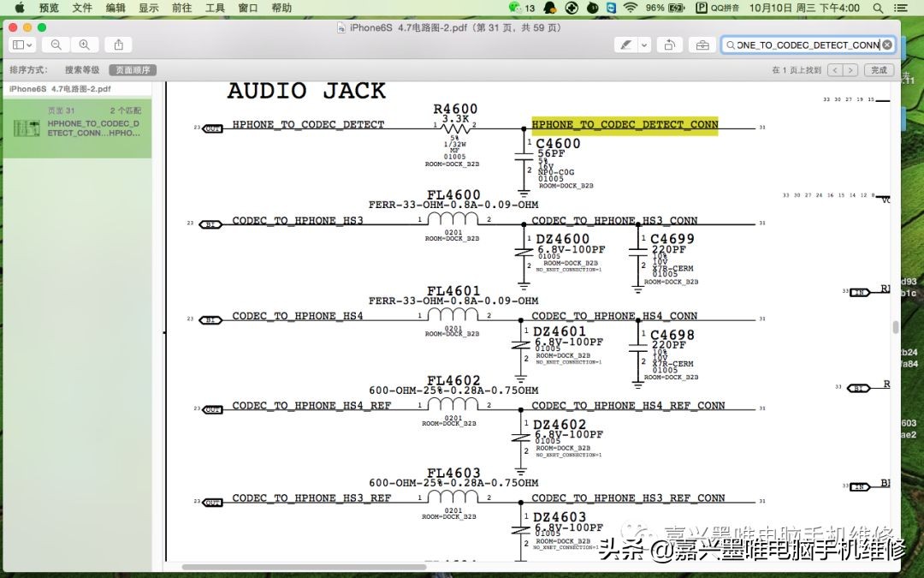Open the 文件 menu
Viewport: 924px width, 578px height.
pyautogui.click(x=82, y=8)
